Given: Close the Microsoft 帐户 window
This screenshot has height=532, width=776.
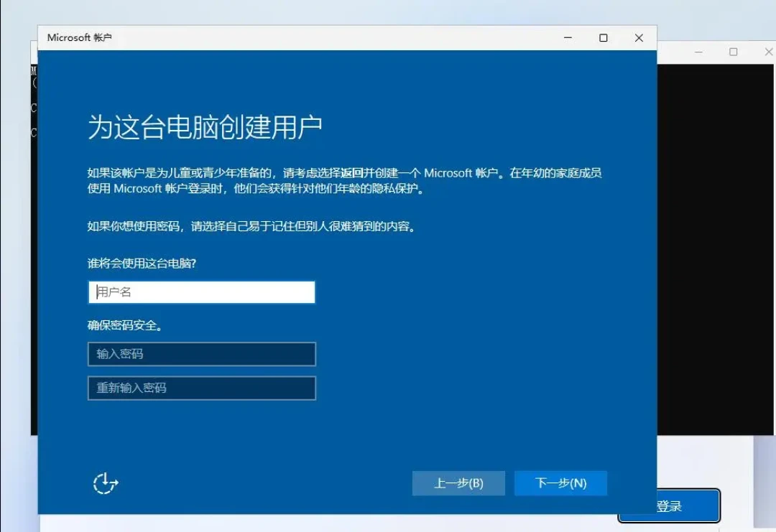Looking at the screenshot, I should [639, 37].
